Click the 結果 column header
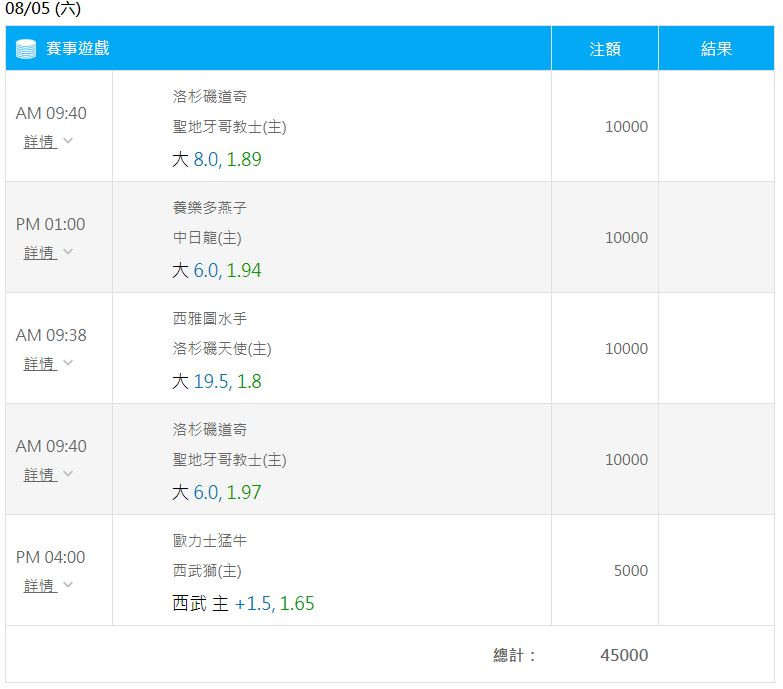The image size is (783, 689). (716, 49)
